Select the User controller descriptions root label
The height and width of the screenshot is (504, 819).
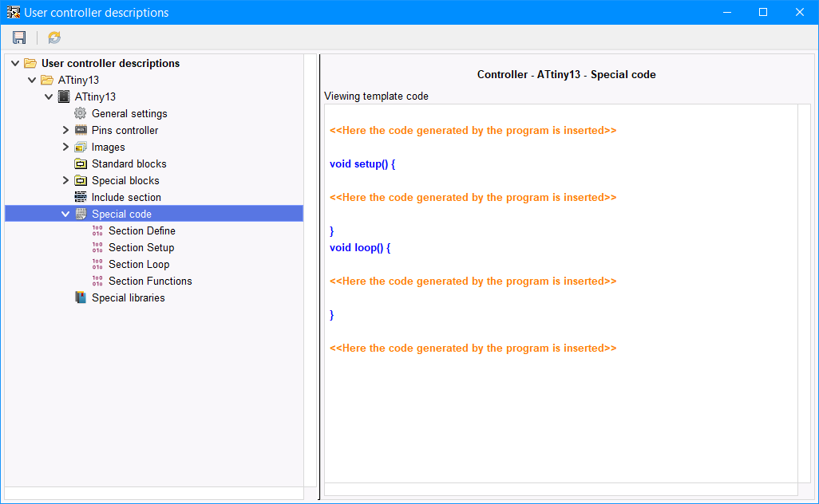point(111,63)
